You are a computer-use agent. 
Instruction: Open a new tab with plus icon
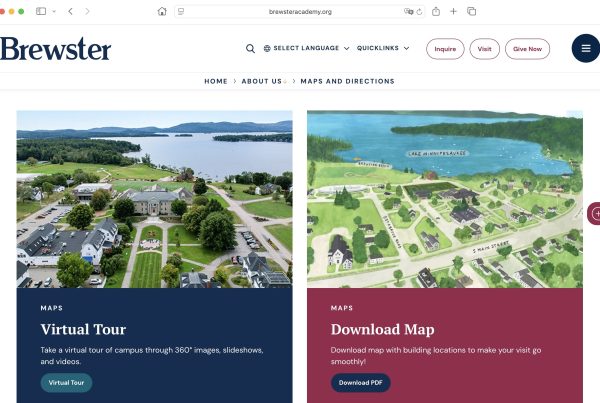click(453, 11)
